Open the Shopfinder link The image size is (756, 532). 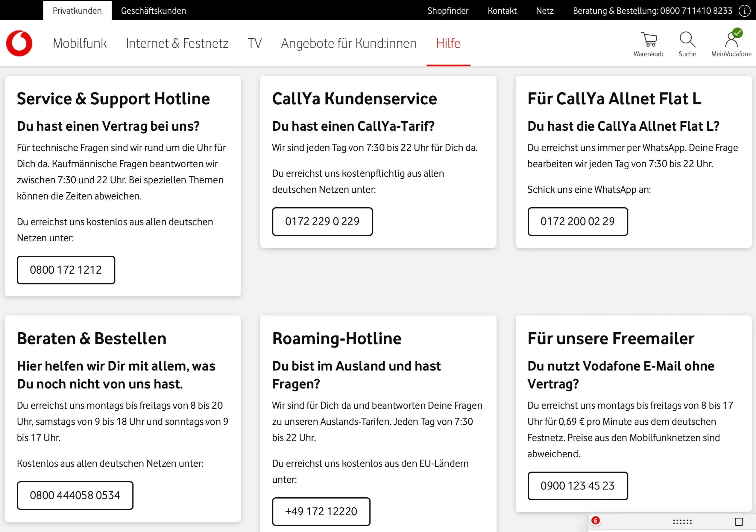coord(448,10)
